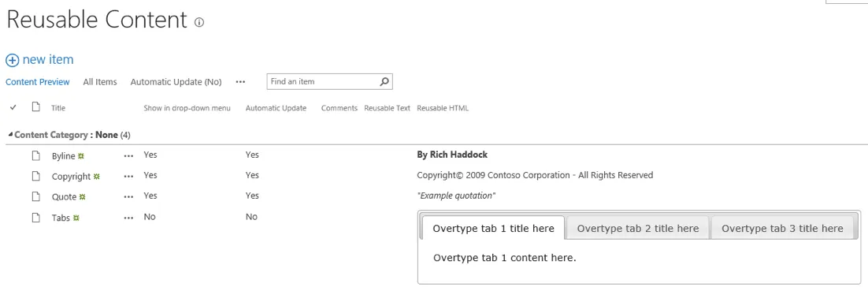Click the info icon beside Reusable Content
Viewport: 868px width, 291px height.
(199, 22)
